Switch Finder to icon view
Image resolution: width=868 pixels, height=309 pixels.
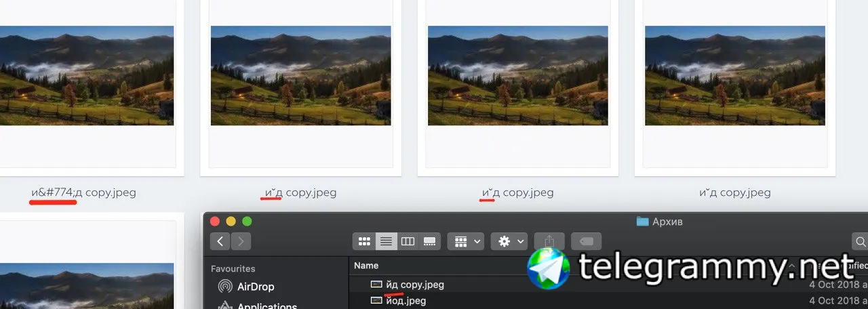(x=364, y=241)
